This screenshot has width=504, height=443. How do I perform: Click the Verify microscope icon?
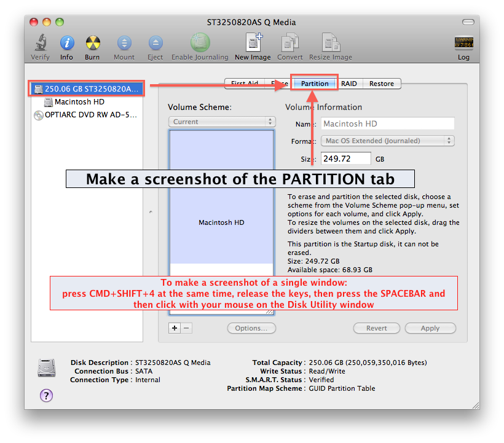click(41, 42)
